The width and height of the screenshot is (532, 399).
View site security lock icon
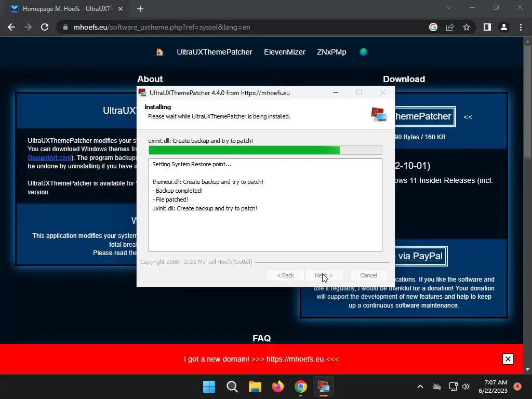pos(65,27)
